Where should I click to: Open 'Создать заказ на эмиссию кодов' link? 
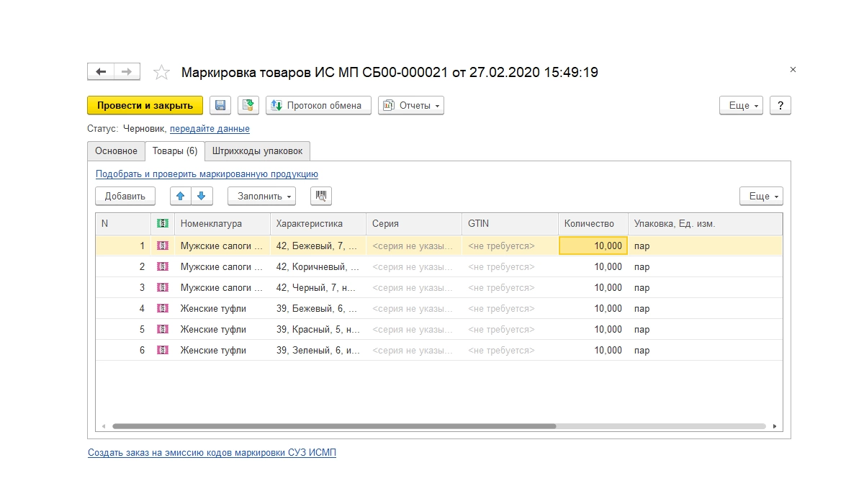click(x=212, y=453)
